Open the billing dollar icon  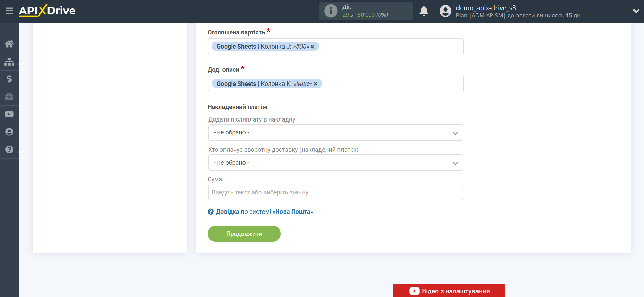[x=9, y=79]
